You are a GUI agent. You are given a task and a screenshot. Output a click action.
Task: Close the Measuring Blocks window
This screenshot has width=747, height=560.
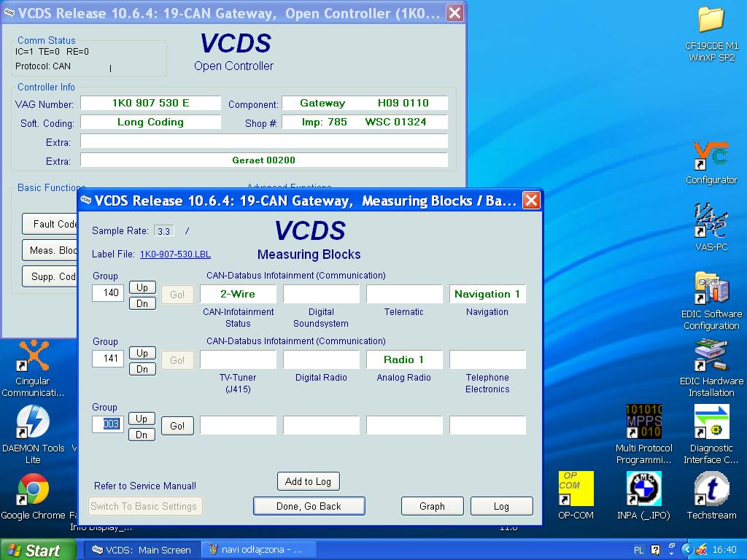pyautogui.click(x=531, y=200)
